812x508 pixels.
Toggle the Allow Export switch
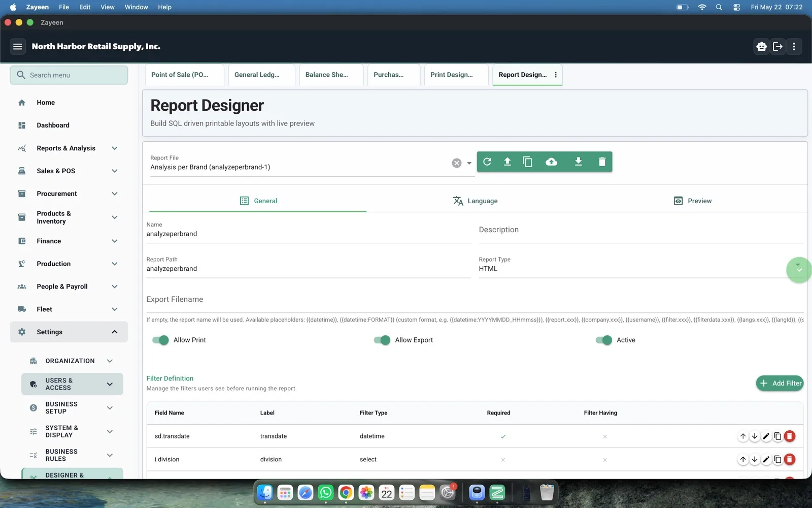pyautogui.click(x=382, y=340)
